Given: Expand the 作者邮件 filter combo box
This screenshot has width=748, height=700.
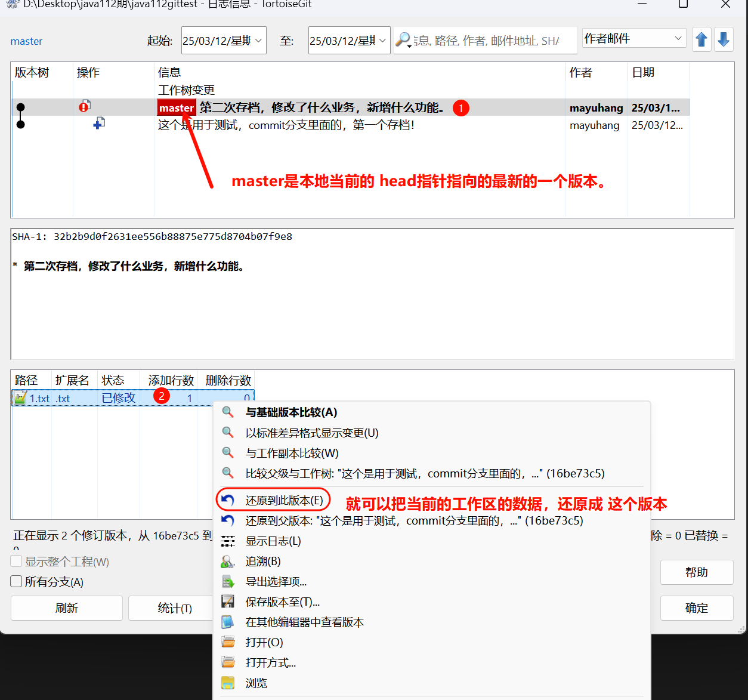Looking at the screenshot, I should 678,38.
